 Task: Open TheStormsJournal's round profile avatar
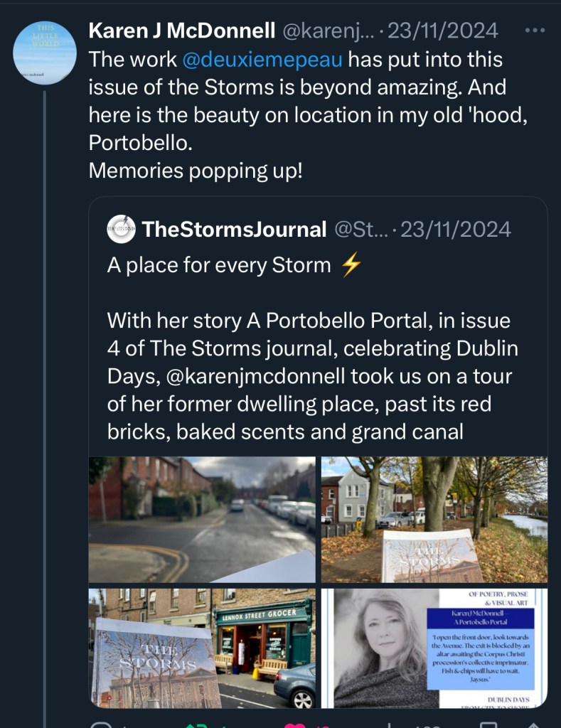(x=121, y=229)
